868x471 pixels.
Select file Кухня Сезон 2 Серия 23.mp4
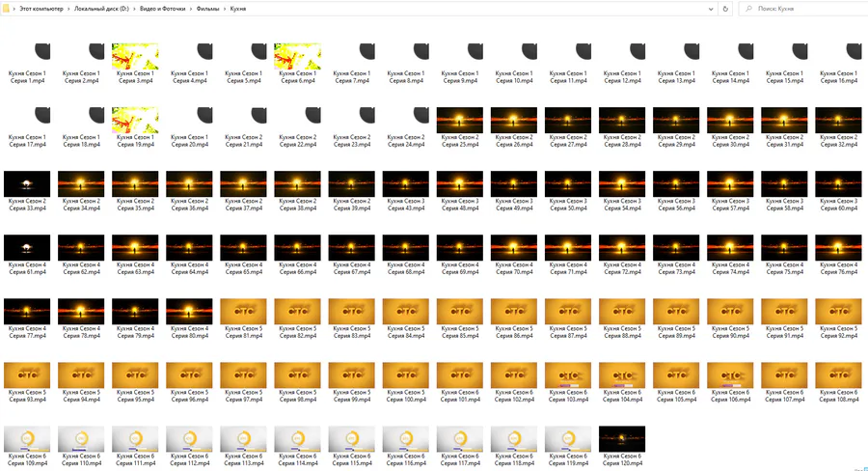(351, 126)
